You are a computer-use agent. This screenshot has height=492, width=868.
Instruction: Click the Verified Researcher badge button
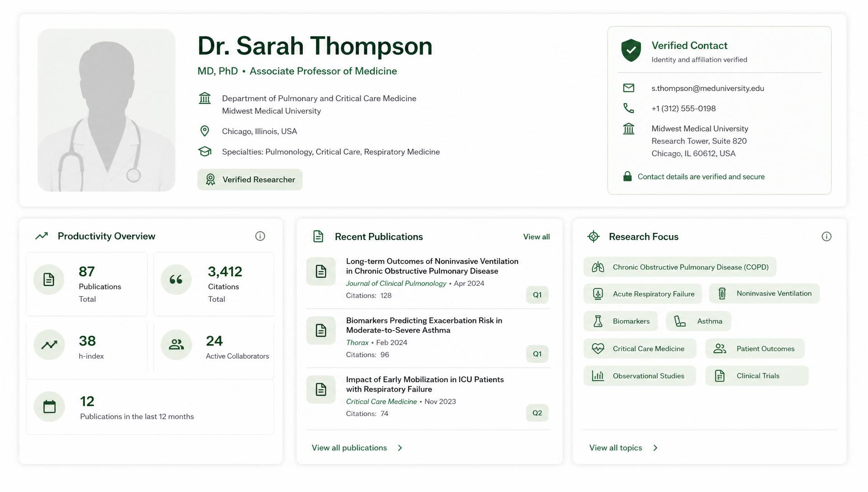(x=250, y=180)
